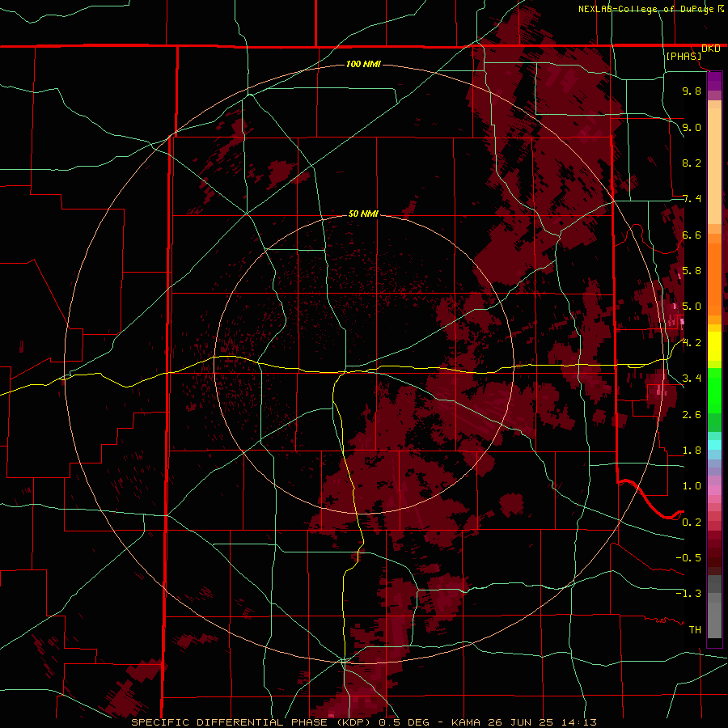Click the 0.2 legend value
This screenshot has height=728, width=728.
pos(692,523)
